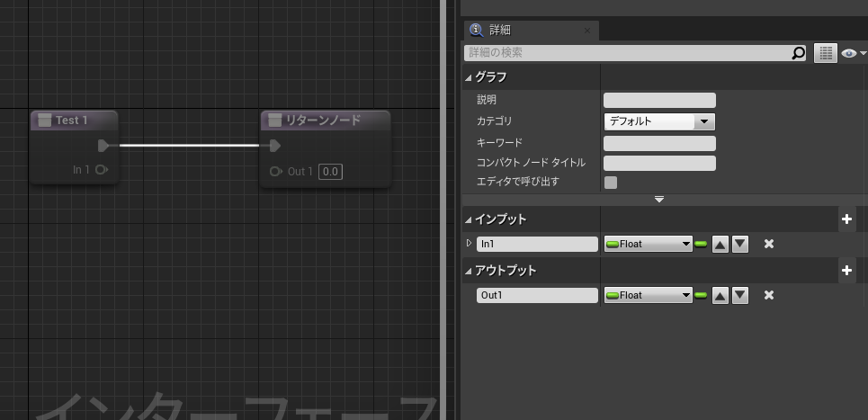The image size is (868, 420).
Task: Click the Out1 container type green pill
Action: (x=701, y=296)
